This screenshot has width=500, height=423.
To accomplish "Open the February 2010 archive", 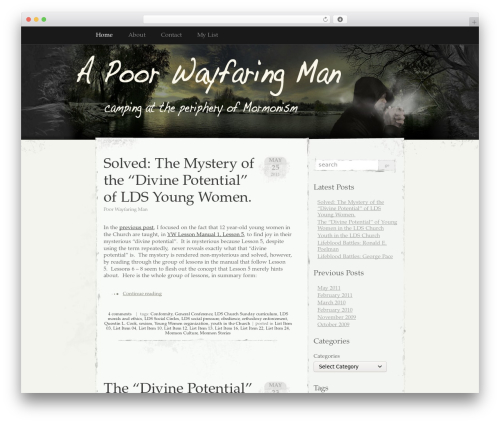I will tap(335, 310).
